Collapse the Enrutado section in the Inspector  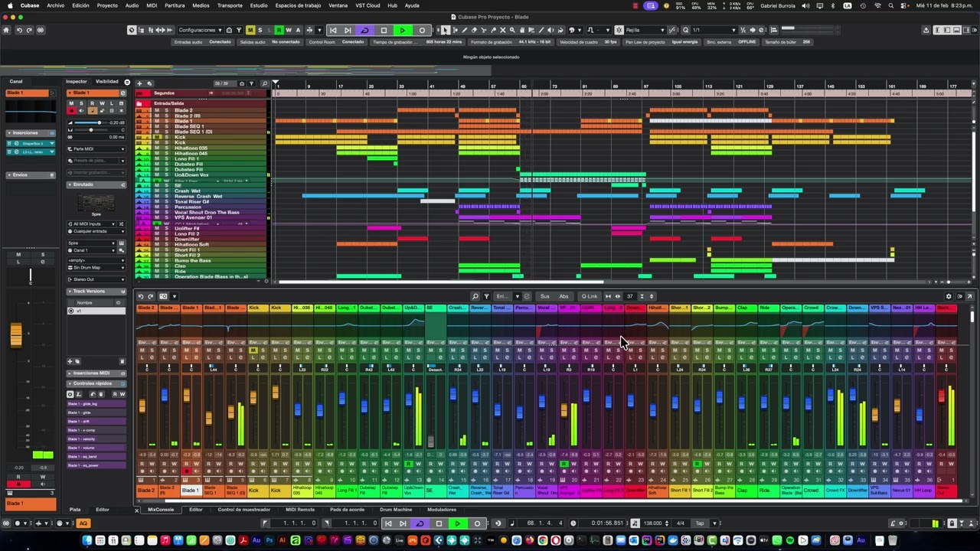[96, 184]
